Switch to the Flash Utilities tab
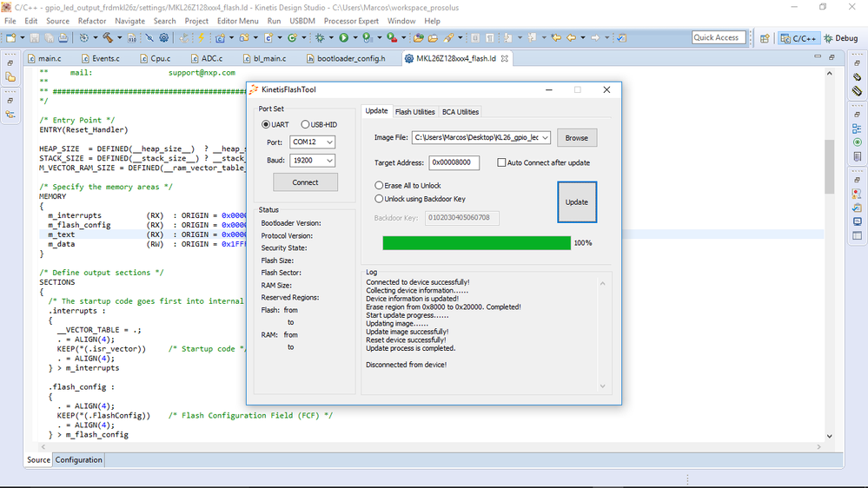Image resolution: width=868 pixels, height=488 pixels. click(414, 112)
